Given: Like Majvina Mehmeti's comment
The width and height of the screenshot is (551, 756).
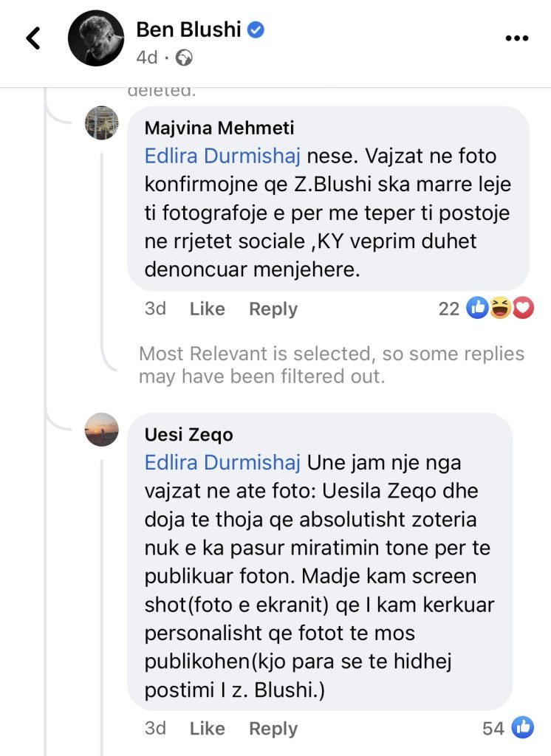Looking at the screenshot, I should pyautogui.click(x=207, y=309).
